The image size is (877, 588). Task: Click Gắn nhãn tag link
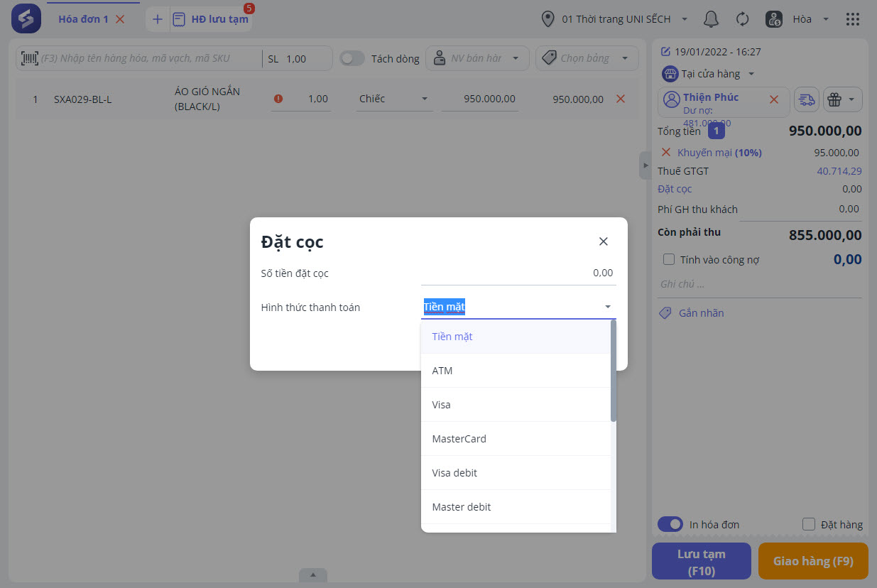pyautogui.click(x=692, y=313)
